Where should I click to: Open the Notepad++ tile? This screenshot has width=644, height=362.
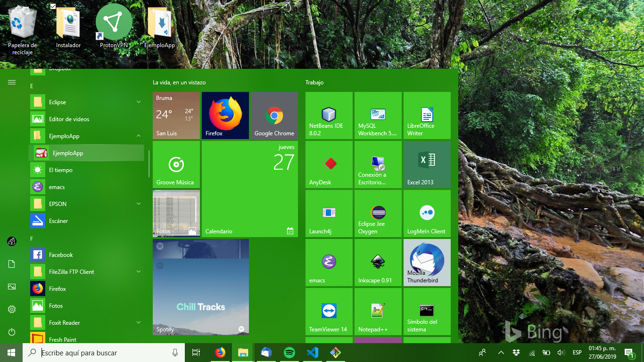(x=378, y=312)
